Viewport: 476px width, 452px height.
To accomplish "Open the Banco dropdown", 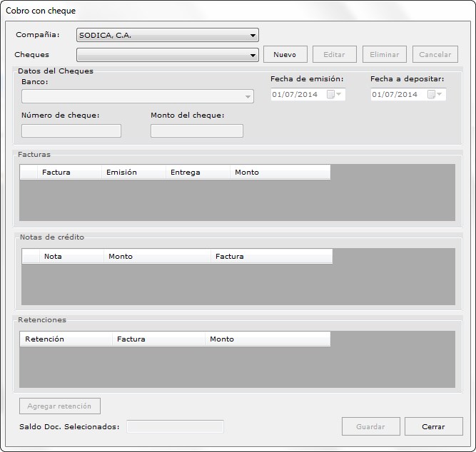I will coord(138,96).
